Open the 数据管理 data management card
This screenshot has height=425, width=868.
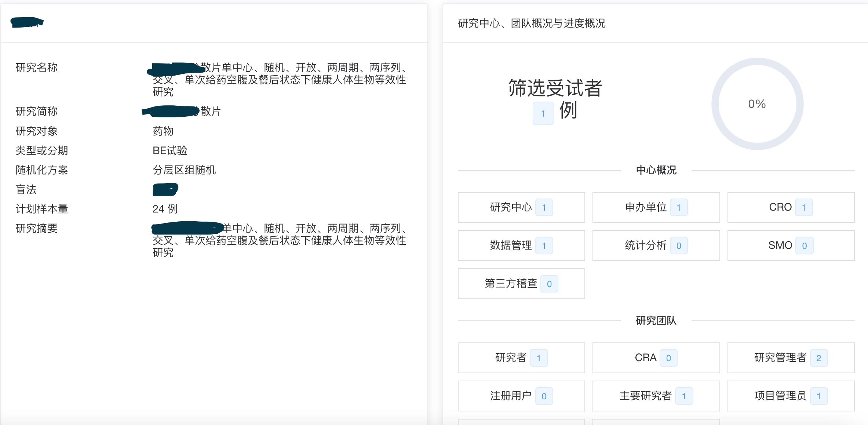[x=521, y=245]
